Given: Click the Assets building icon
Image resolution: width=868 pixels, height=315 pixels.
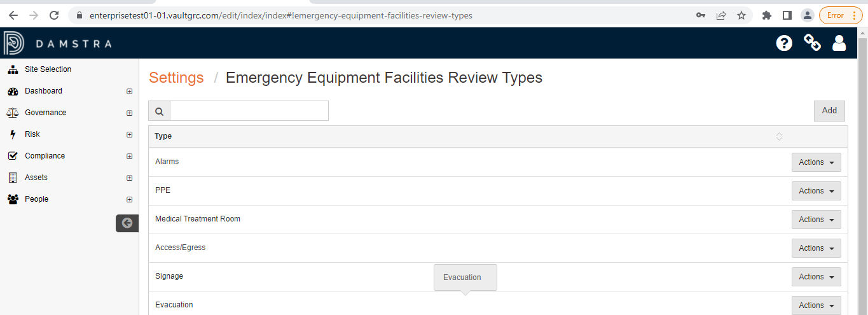Looking at the screenshot, I should [13, 178].
